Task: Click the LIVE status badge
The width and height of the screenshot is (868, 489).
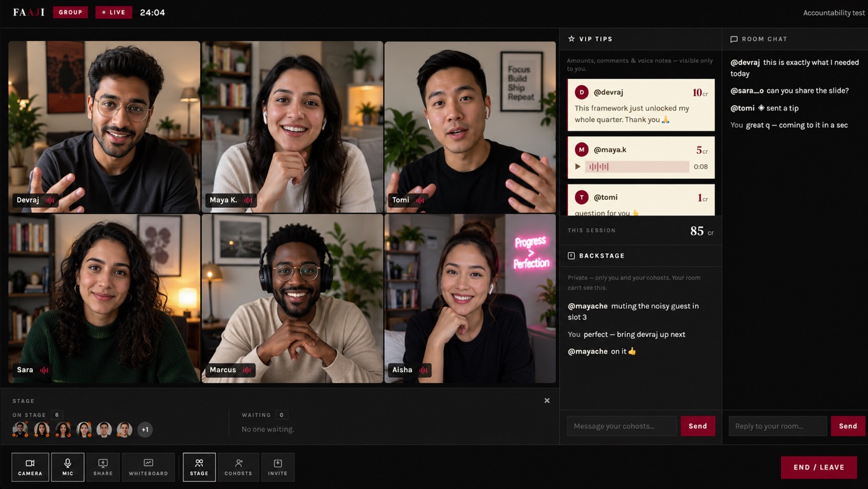Action: [x=113, y=12]
